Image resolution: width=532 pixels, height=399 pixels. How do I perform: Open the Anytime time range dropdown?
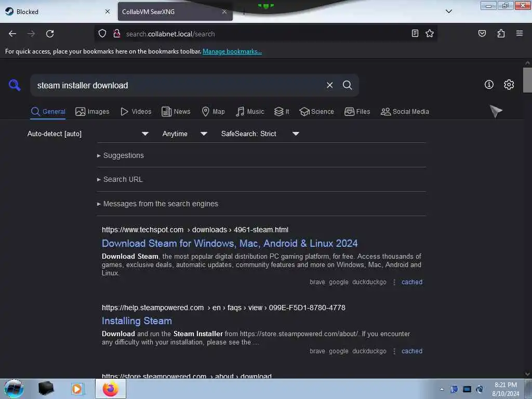[184, 134]
